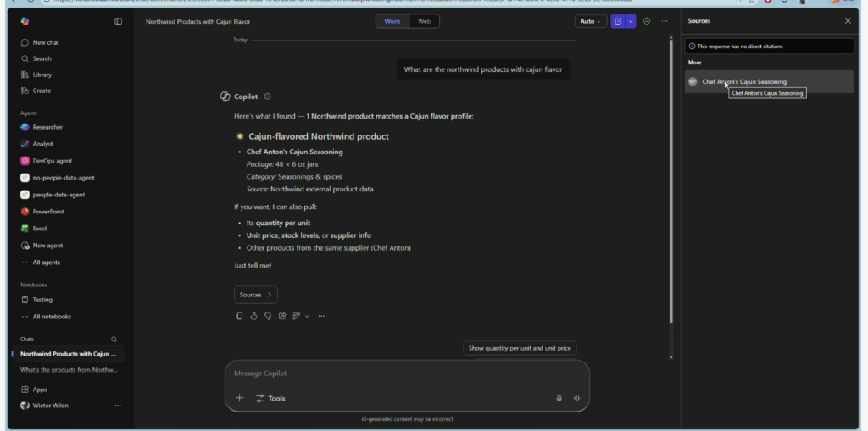
Task: Click the Copilot info icon
Action: pyautogui.click(x=267, y=97)
